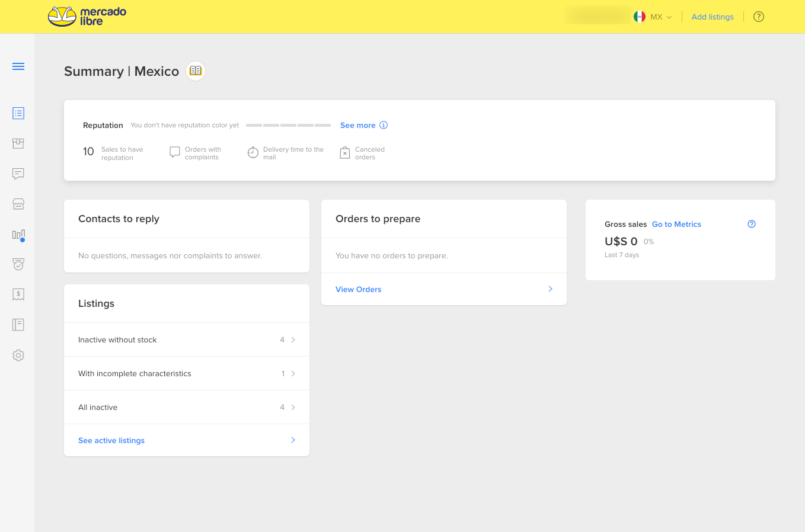This screenshot has width=805, height=532.
Task: Open the notebook icon in sidebar
Action: point(18,325)
